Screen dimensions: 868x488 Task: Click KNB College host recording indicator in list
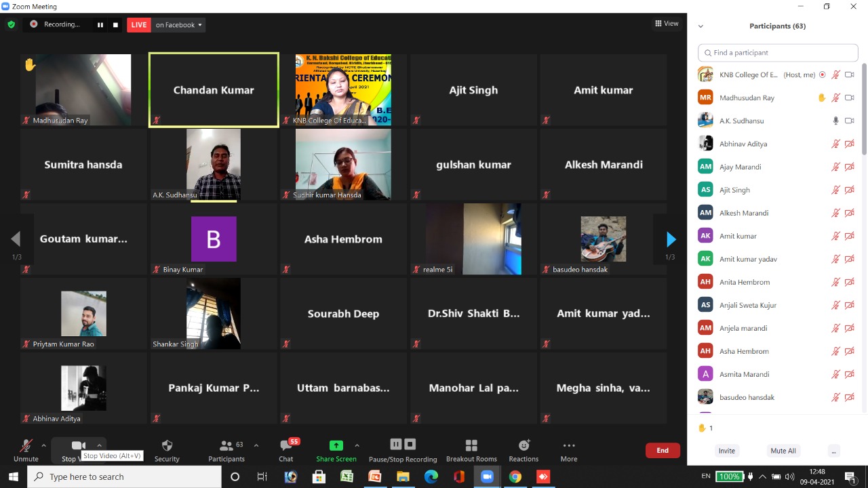tap(823, 75)
